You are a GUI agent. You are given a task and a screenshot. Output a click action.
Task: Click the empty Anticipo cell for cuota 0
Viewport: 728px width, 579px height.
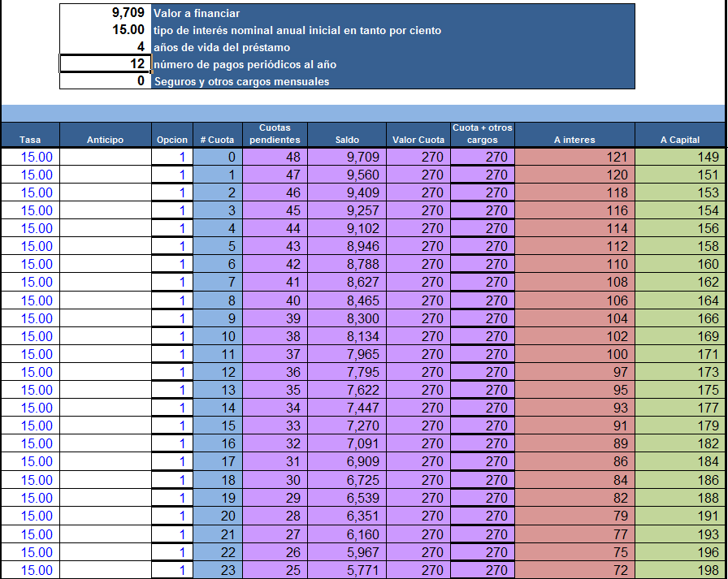[x=106, y=157]
